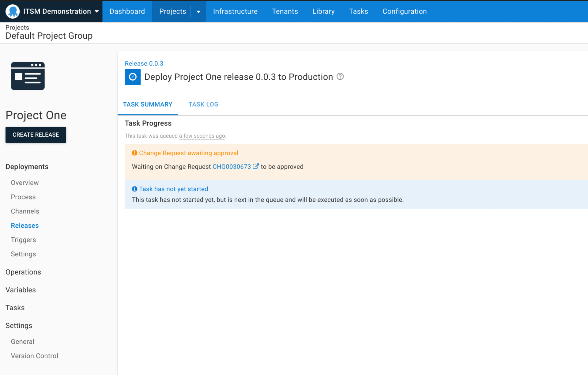Screen dimensions: 588x375
Task: Open the Release 0.0.3 link
Action: 144,63
